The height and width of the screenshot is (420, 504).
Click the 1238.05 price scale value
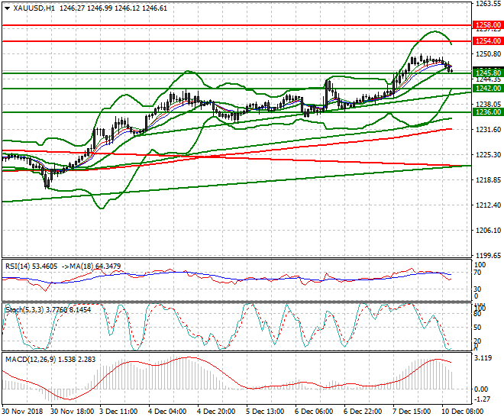(x=488, y=104)
